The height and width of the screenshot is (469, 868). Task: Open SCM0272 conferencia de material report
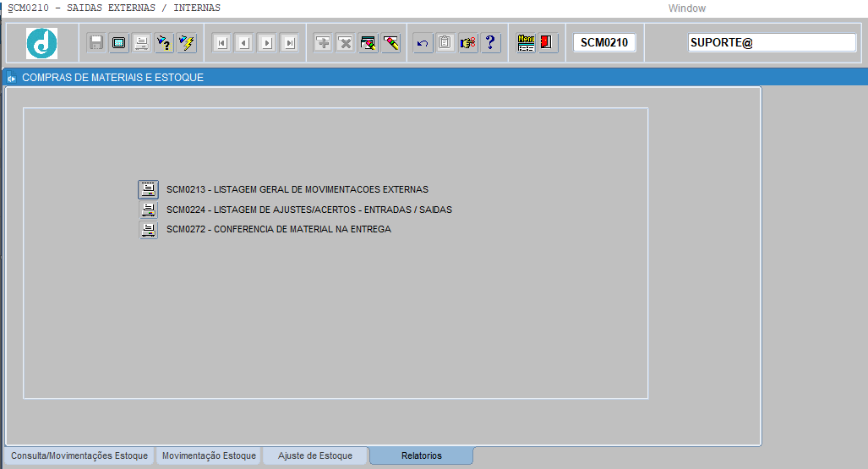pos(149,230)
